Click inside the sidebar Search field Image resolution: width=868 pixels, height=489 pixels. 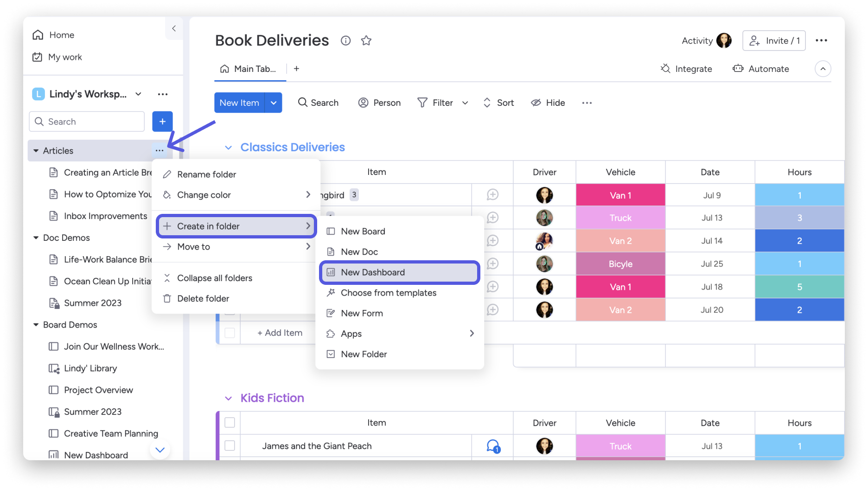click(86, 121)
